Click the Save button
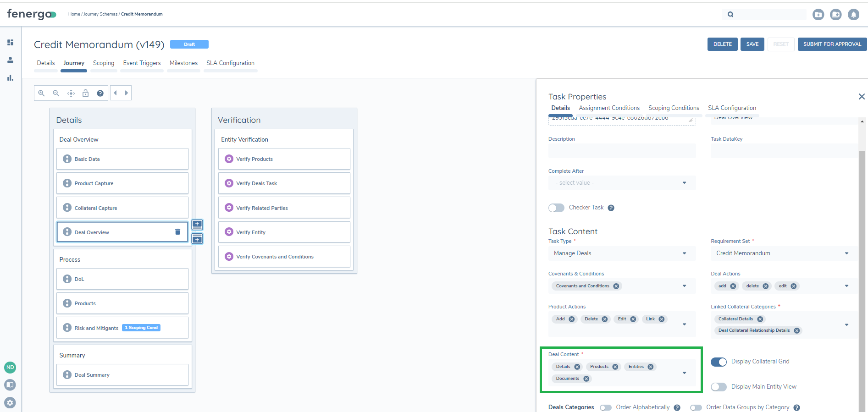The height and width of the screenshot is (412, 868). pos(752,44)
